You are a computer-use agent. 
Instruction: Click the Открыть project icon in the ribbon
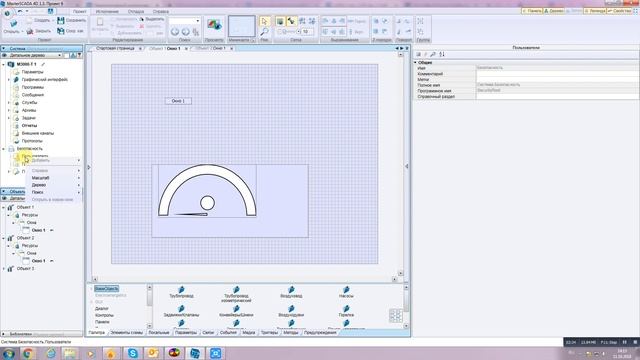tap(13, 24)
